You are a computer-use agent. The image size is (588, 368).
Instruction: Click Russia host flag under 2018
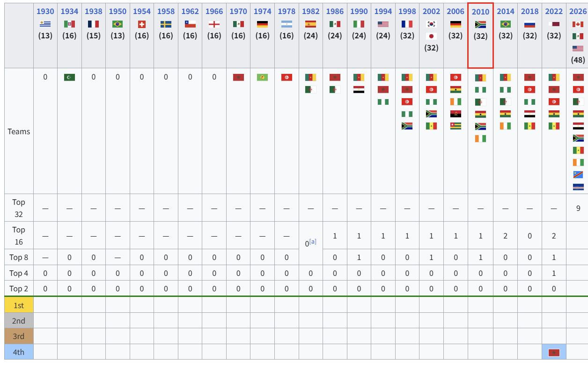click(529, 24)
